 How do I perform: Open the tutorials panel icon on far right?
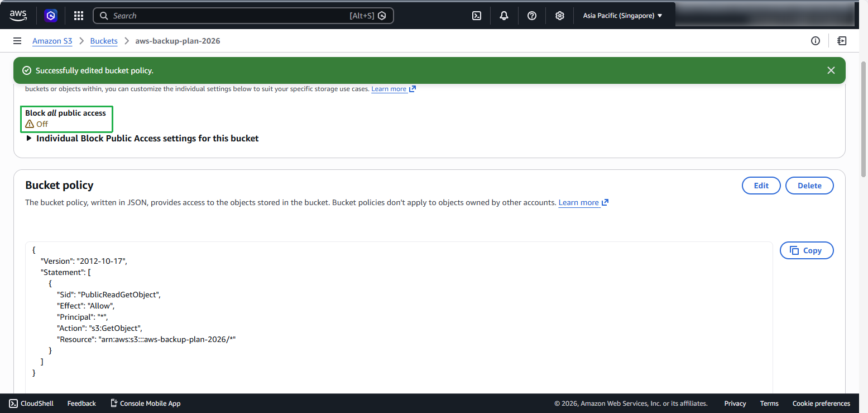coord(842,41)
